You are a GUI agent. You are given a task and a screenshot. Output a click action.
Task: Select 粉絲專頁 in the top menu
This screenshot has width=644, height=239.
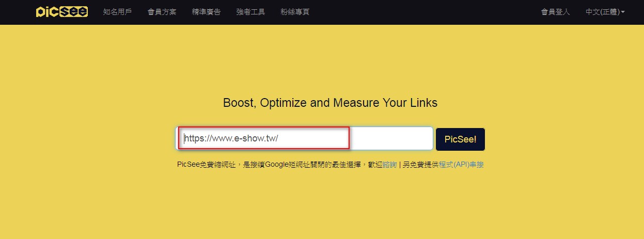[295, 12]
